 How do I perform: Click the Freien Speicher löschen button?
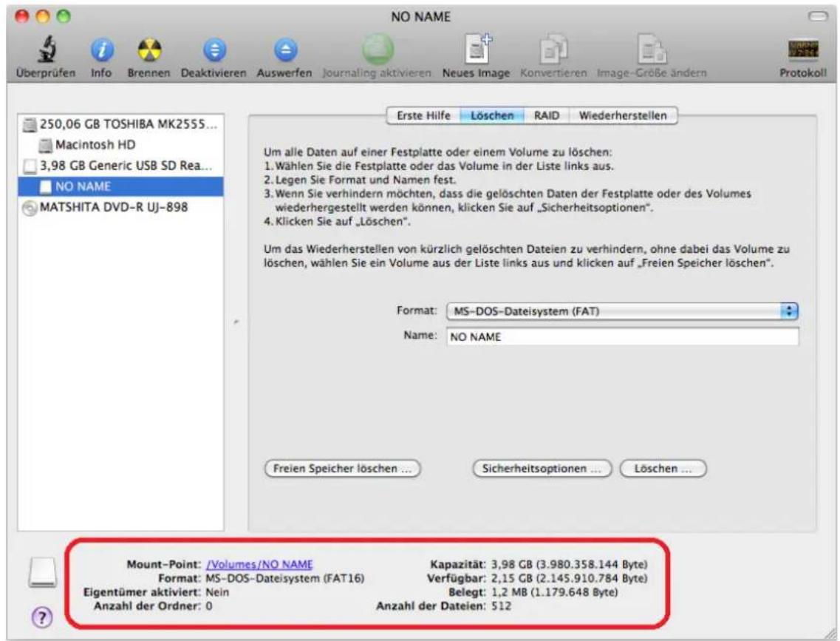[342, 469]
